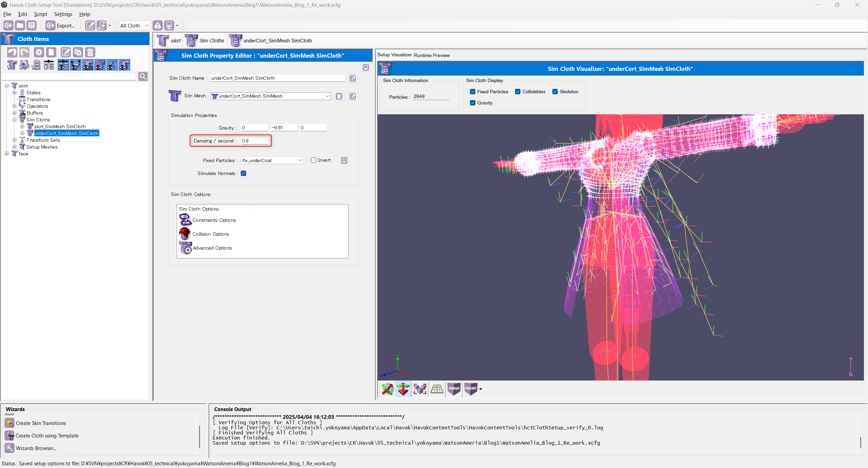Click the Damping / second value field

tap(255, 141)
